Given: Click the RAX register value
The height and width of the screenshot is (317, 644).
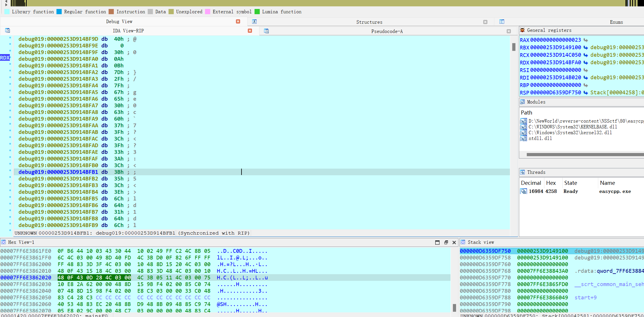Looking at the screenshot, I should pyautogui.click(x=555, y=40).
